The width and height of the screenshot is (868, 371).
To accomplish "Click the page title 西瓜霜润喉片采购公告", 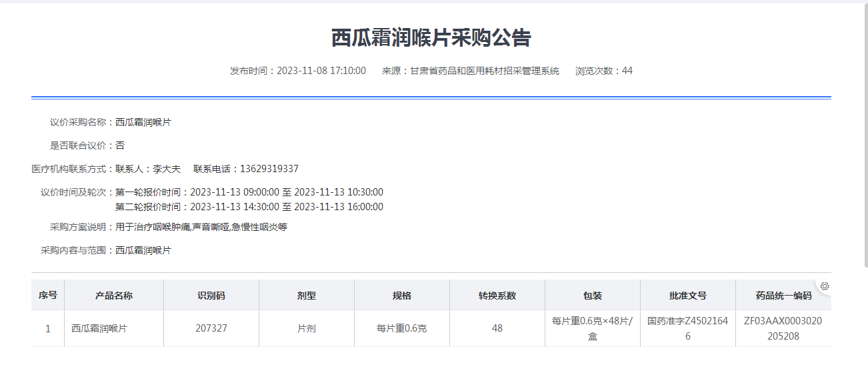I will click(431, 38).
